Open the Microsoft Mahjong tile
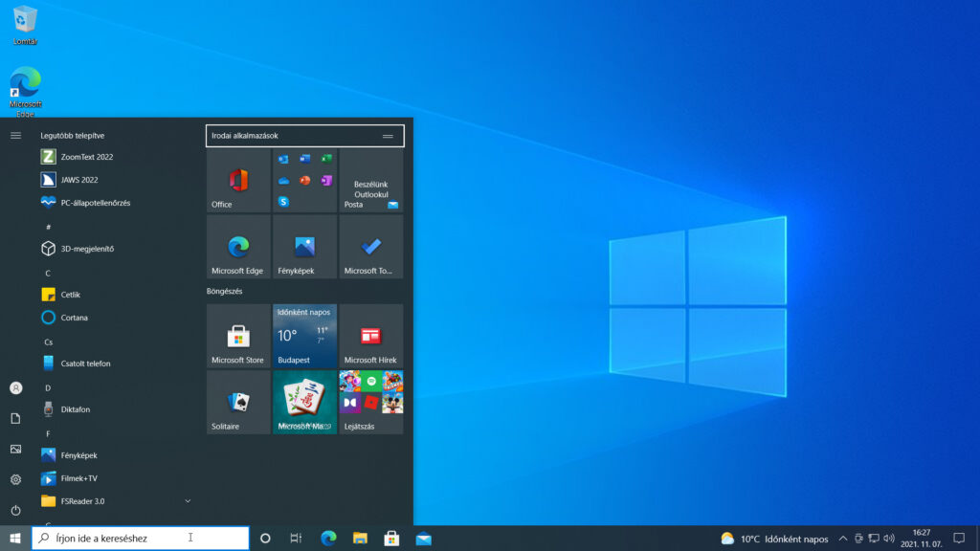Screen dimensions: 980x551 coord(305,403)
